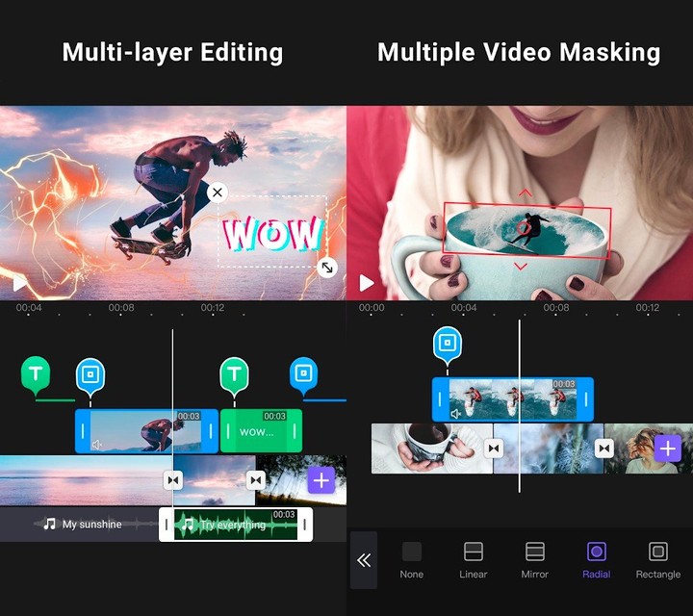The image size is (693, 616).
Task: Play the left skateboard video preview
Action: (19, 283)
